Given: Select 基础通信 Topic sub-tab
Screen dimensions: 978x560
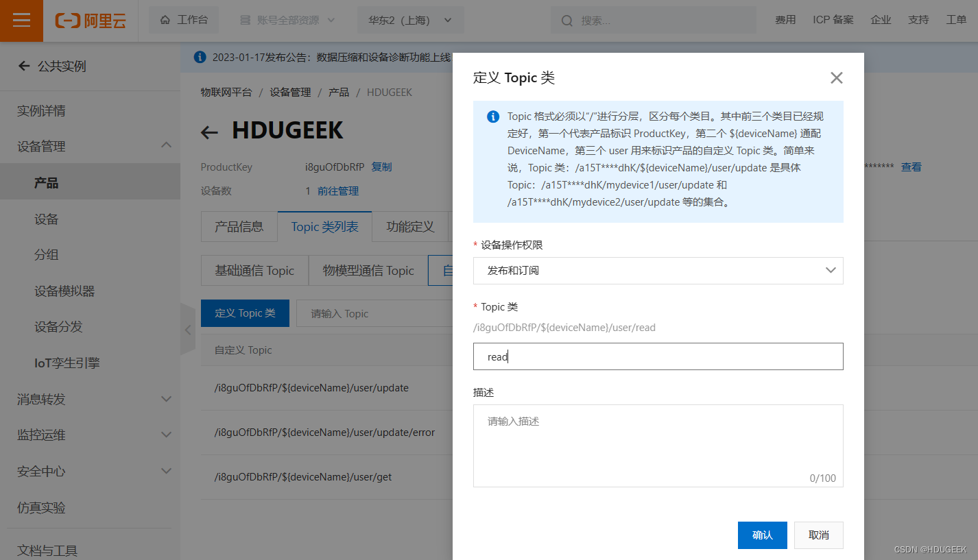Looking at the screenshot, I should [x=254, y=271].
